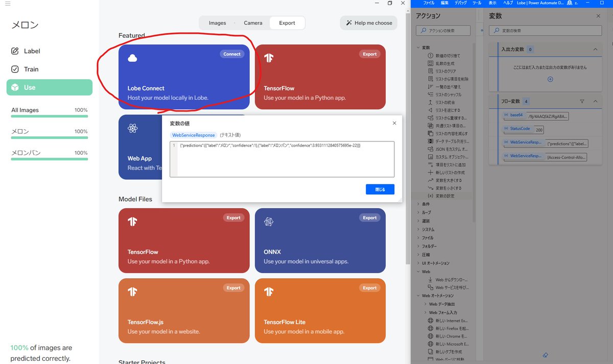Switch to the Images tab
This screenshot has height=364, width=613.
click(217, 23)
